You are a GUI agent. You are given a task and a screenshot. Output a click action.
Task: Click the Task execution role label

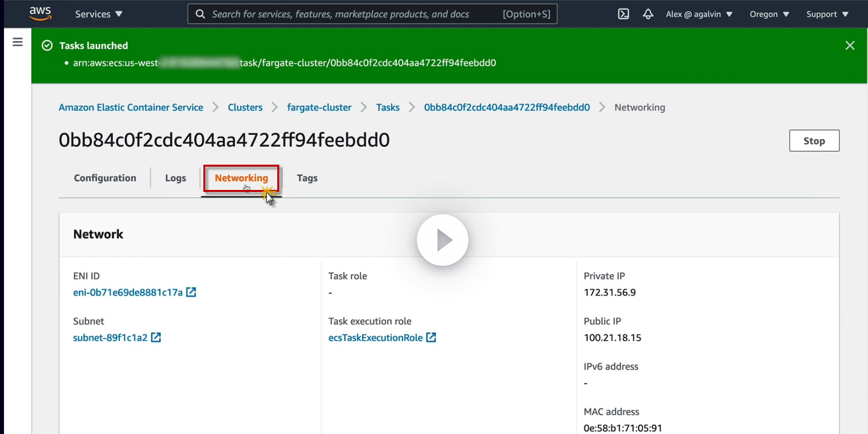click(x=370, y=321)
